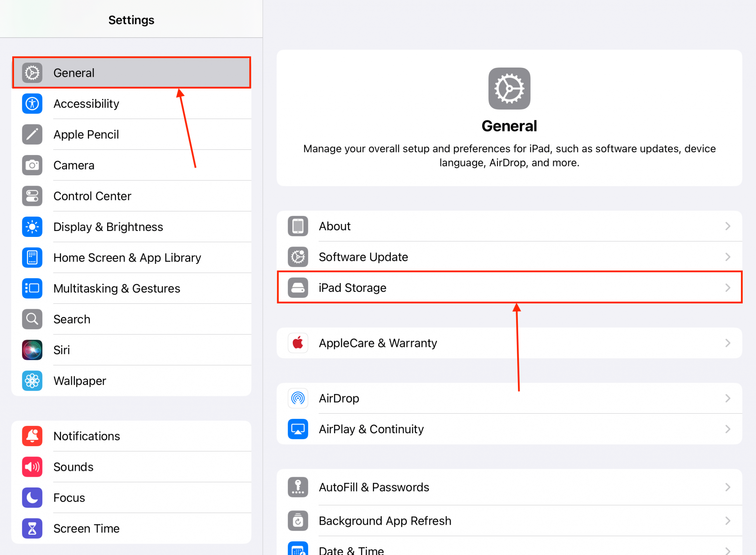Screen dimensions: 756x555
Task: Click the Control Center switches icon
Action: 32,196
